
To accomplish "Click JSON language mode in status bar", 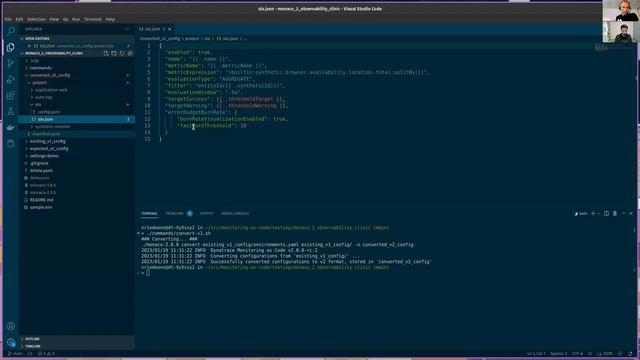I will 605,353.
